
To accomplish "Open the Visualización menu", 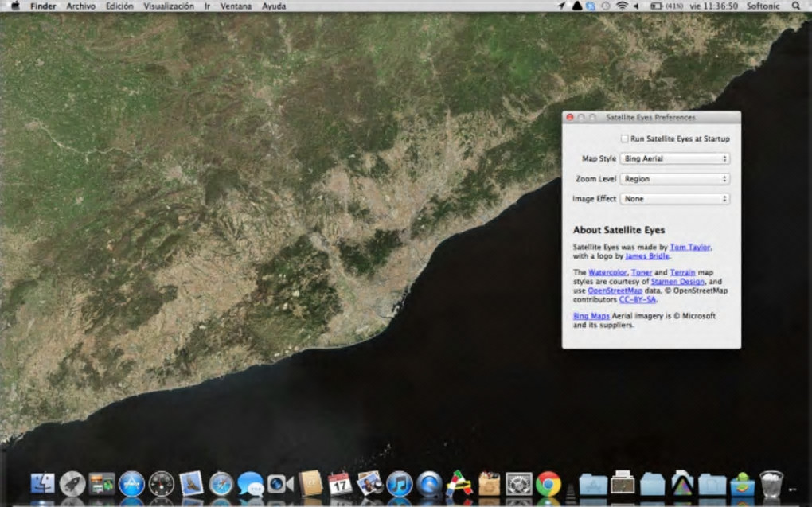I will point(169,6).
